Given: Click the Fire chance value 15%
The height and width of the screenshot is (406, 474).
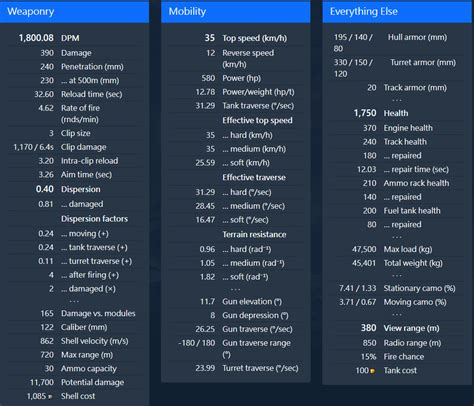Looking at the screenshot, I should 369,357.
